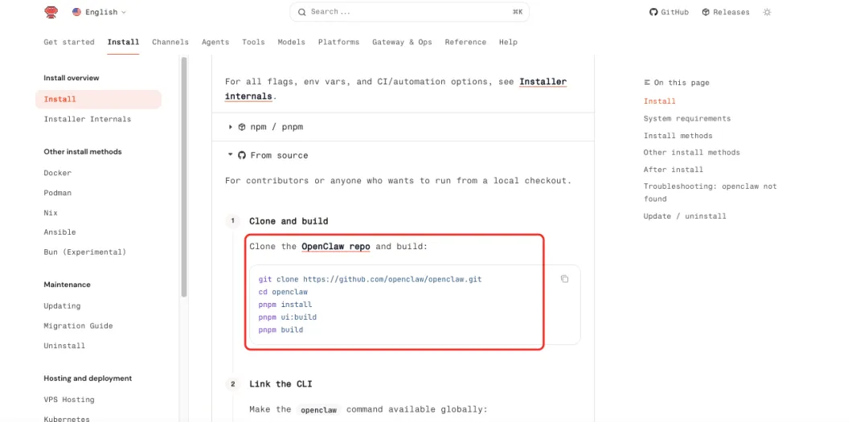Screen dimensions: 868x422
Task: Click the OpenClaw lobster logo icon
Action: (x=51, y=12)
